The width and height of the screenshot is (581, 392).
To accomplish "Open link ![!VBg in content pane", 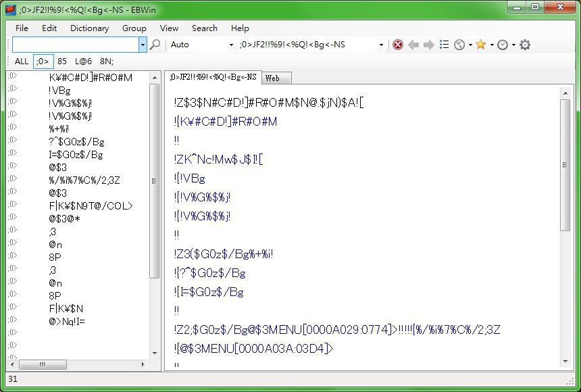I will tap(190, 178).
